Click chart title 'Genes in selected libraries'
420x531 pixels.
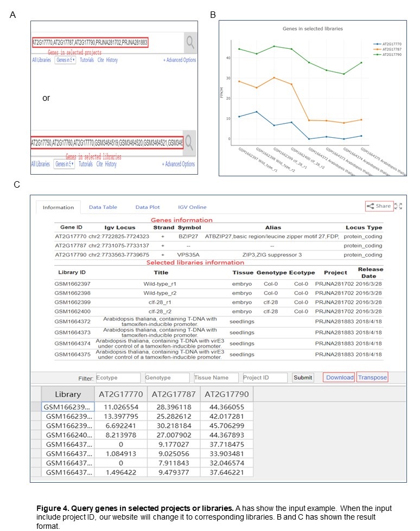pyautogui.click(x=313, y=29)
